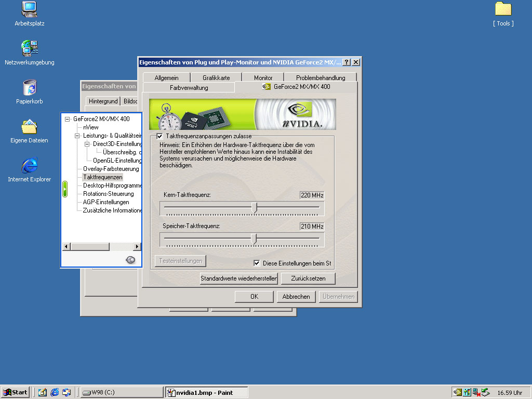Launch Internet Explorer from quick launch bar
Screen dimensions: 532x399
point(55,392)
